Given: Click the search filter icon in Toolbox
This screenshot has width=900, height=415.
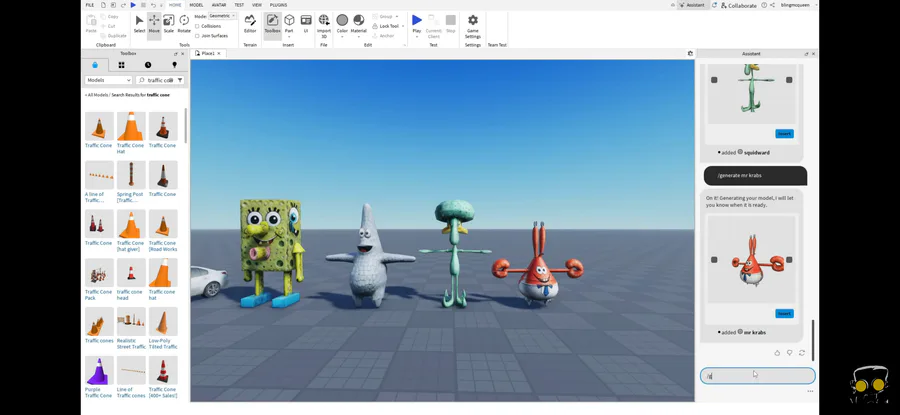Looking at the screenshot, I should pos(180,80).
